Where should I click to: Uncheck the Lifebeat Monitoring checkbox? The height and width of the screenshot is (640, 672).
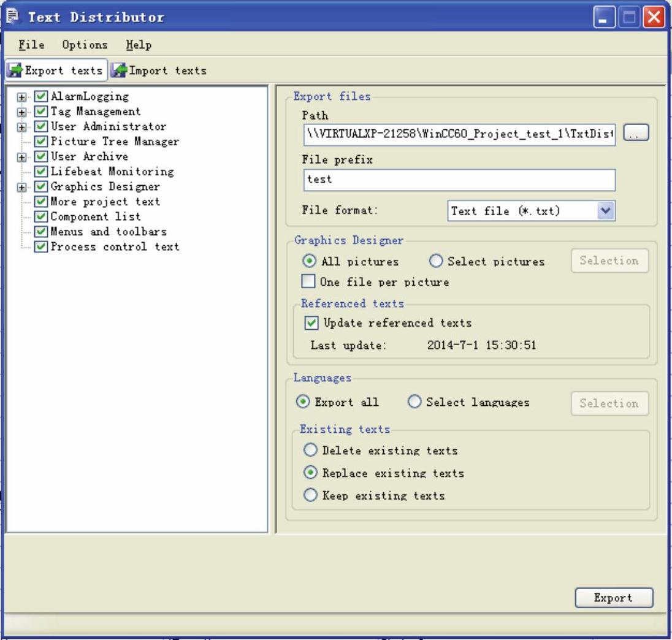[x=40, y=172]
